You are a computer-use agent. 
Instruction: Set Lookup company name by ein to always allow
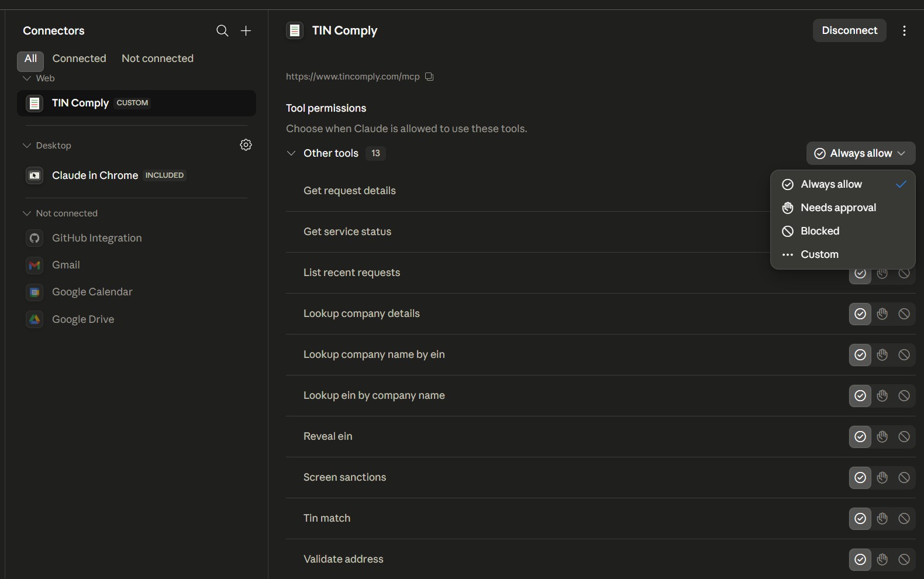tap(860, 355)
